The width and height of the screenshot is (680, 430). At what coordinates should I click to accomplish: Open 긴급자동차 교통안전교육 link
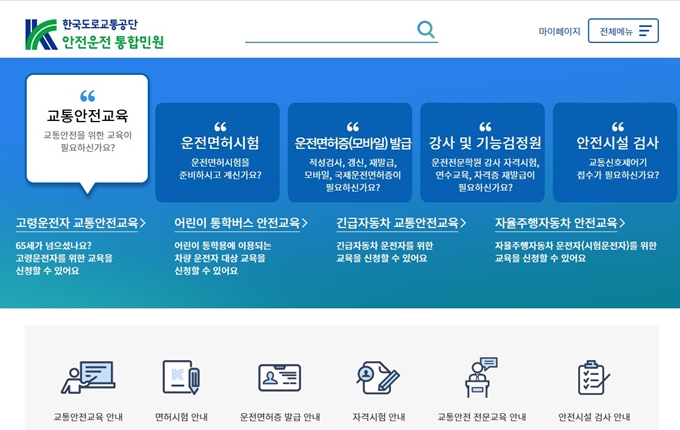click(397, 223)
